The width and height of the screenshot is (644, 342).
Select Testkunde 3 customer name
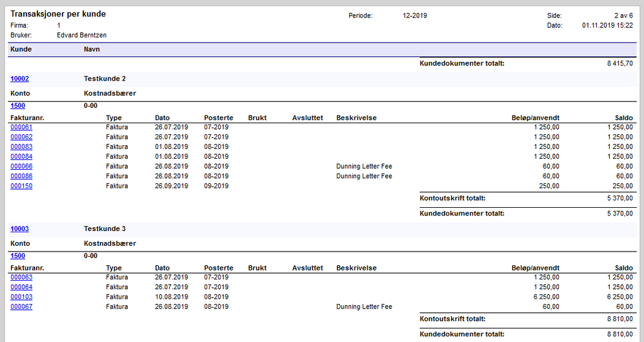click(x=105, y=229)
